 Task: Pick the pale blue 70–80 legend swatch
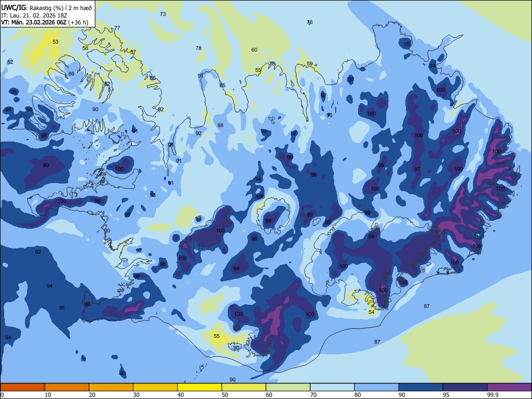(332, 387)
